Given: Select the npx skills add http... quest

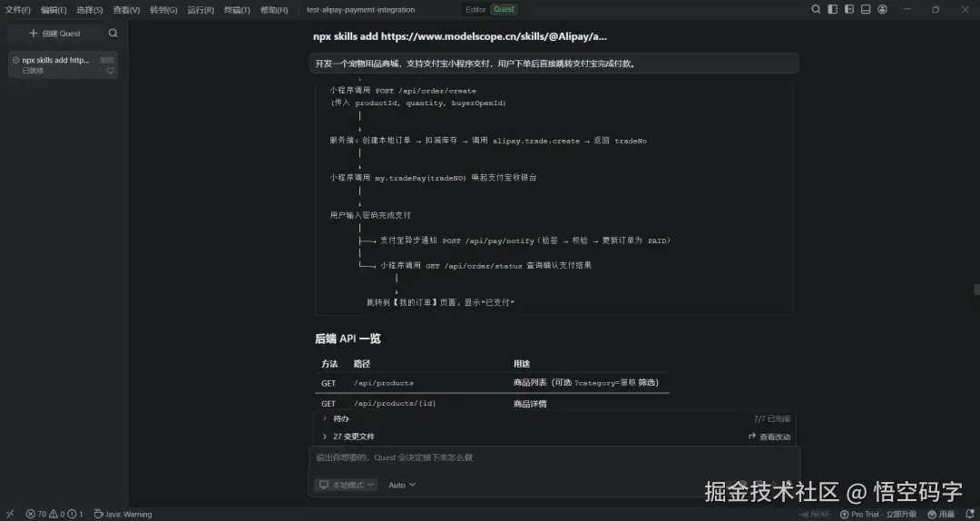Looking at the screenshot, I should [63, 65].
